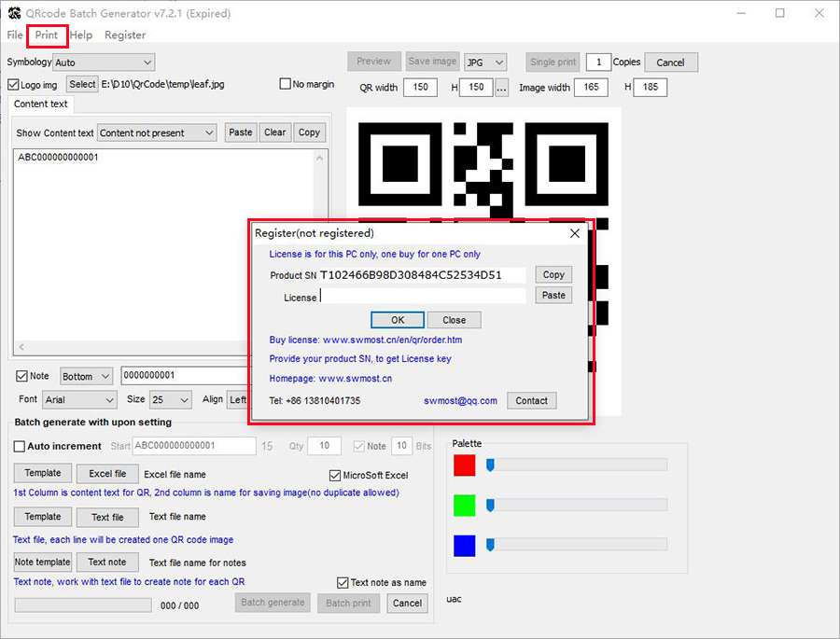Viewport: 840px width, 639px height.
Task: Click the Single print button
Action: click(x=553, y=62)
